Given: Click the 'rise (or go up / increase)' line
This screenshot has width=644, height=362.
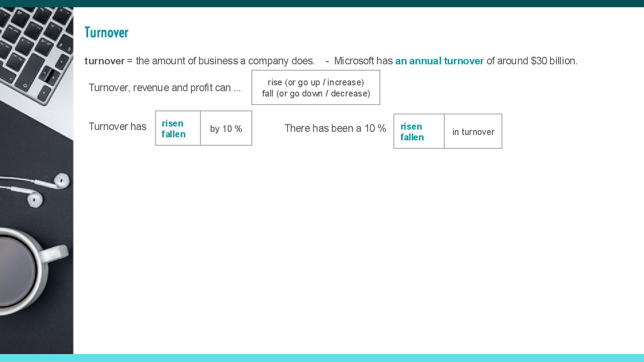Looking at the screenshot, I should (x=316, y=82).
